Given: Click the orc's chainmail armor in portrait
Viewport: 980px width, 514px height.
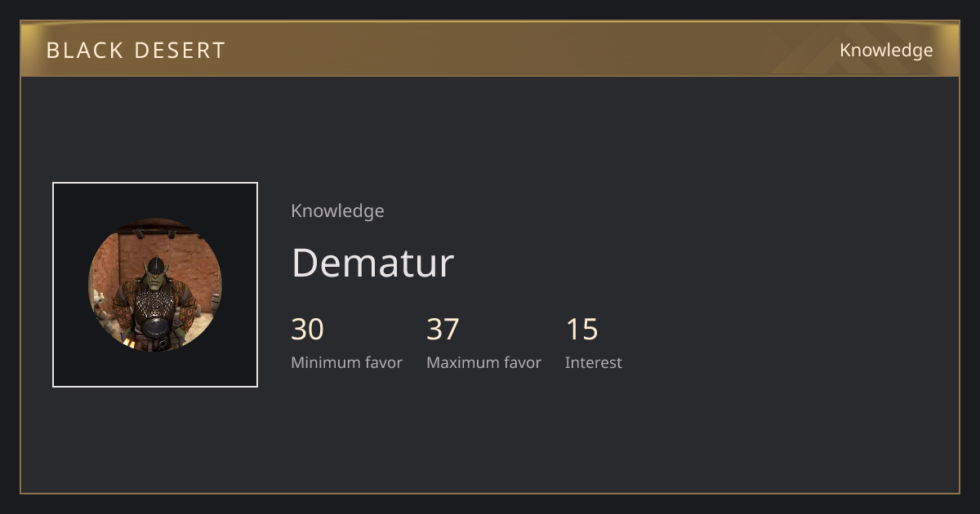Looking at the screenshot, I should coord(154,302).
